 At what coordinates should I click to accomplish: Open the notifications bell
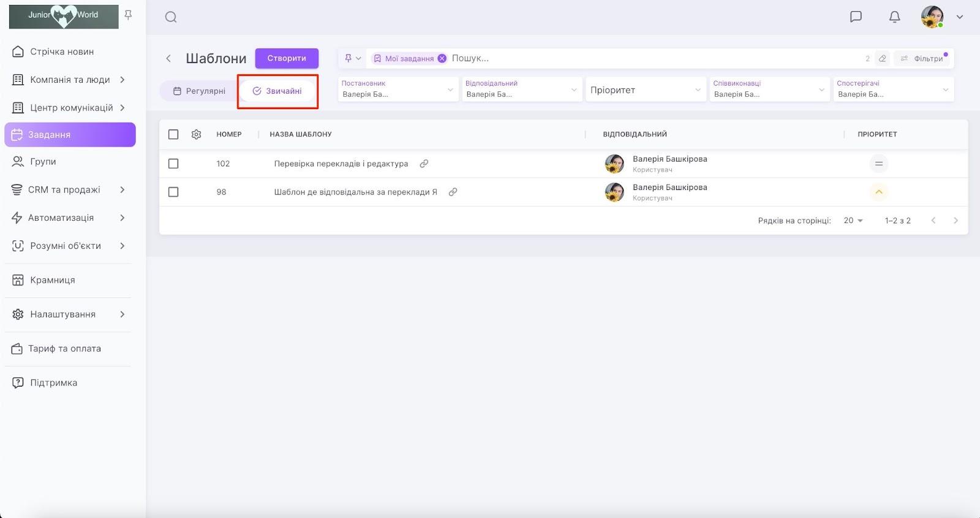894,17
